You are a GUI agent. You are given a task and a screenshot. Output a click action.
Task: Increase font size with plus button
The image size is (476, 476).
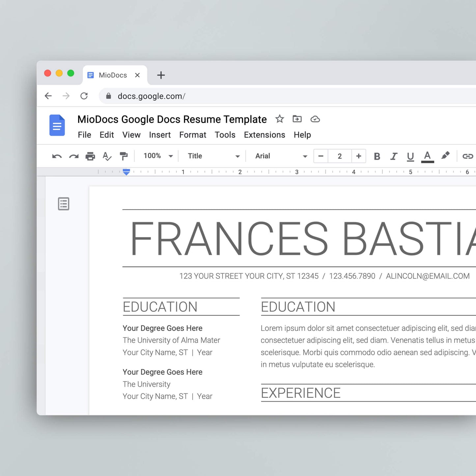click(x=359, y=156)
